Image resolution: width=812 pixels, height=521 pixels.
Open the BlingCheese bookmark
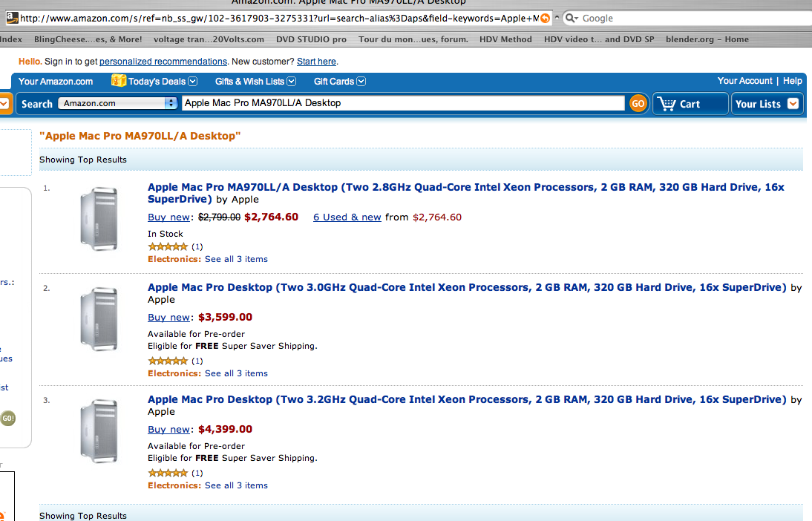(88, 39)
